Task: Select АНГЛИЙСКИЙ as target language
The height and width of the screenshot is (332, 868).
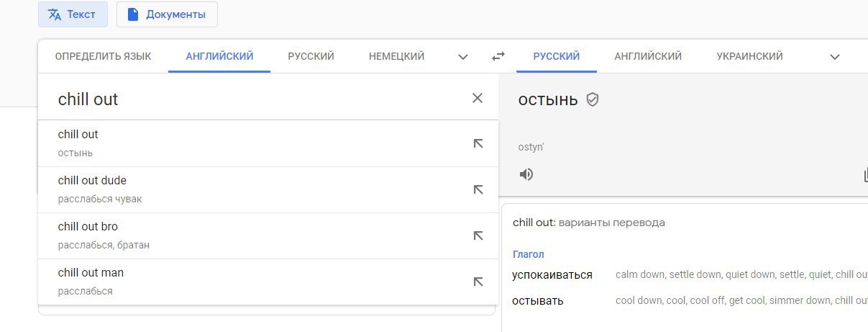Action: point(648,56)
